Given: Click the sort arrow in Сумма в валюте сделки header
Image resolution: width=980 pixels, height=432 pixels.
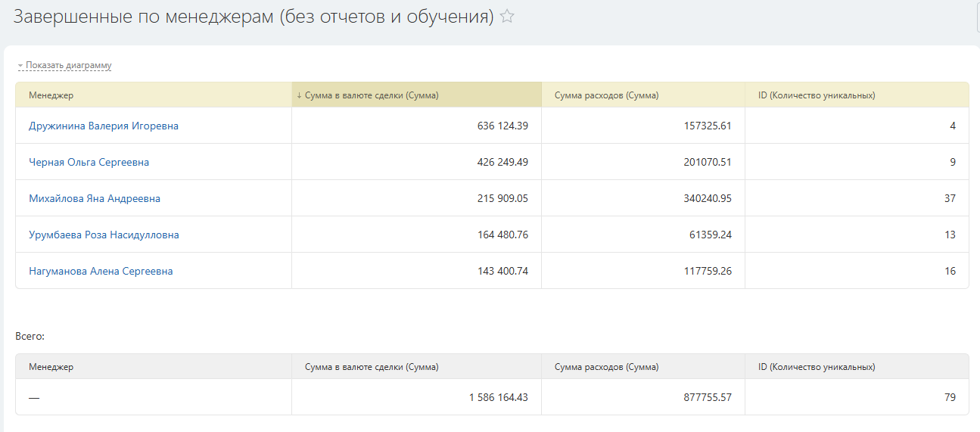Looking at the screenshot, I should coord(299,95).
